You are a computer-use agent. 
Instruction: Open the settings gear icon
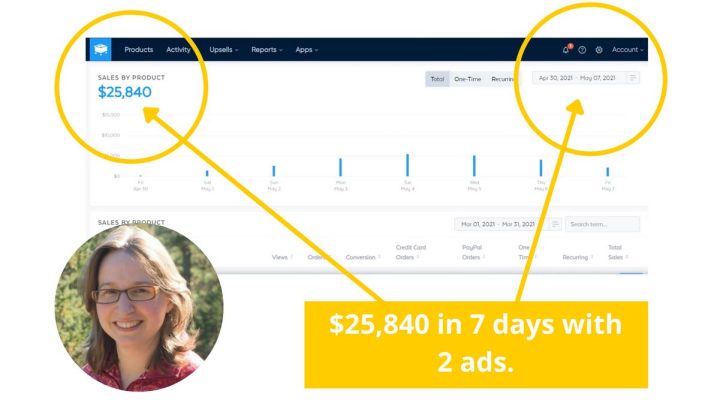[599, 50]
